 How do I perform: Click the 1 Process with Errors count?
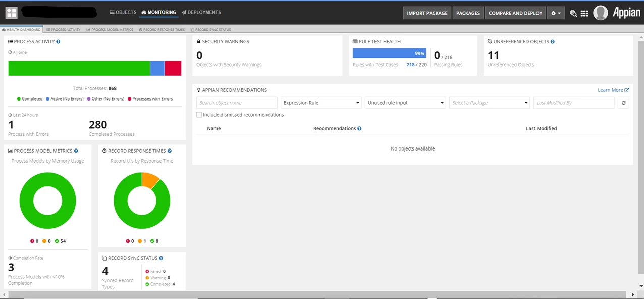[x=11, y=125]
